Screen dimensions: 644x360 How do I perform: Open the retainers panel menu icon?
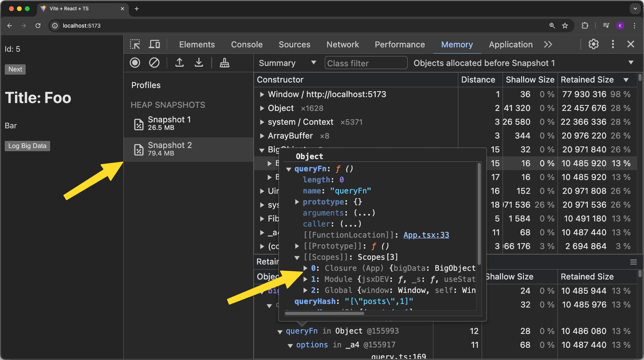coord(633,262)
